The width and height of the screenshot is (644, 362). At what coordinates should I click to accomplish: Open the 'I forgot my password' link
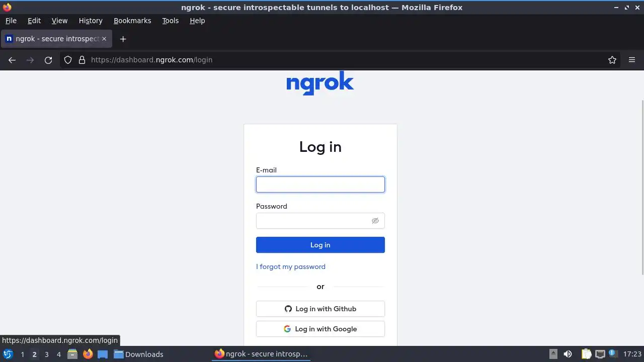(x=291, y=266)
